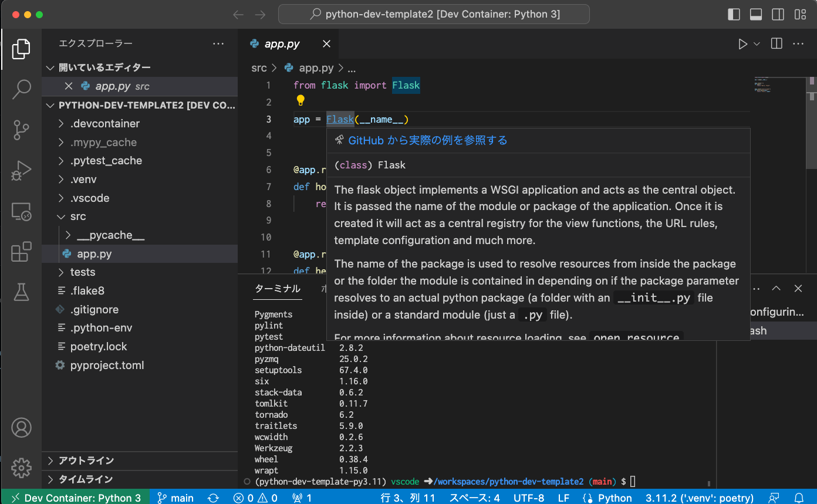Screen dimensions: 817x504
Task: Expand the .vscode folder
Action: 140,198
